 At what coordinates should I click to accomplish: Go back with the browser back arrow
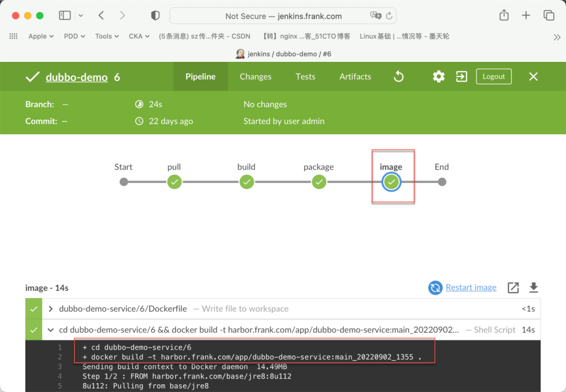tap(101, 15)
